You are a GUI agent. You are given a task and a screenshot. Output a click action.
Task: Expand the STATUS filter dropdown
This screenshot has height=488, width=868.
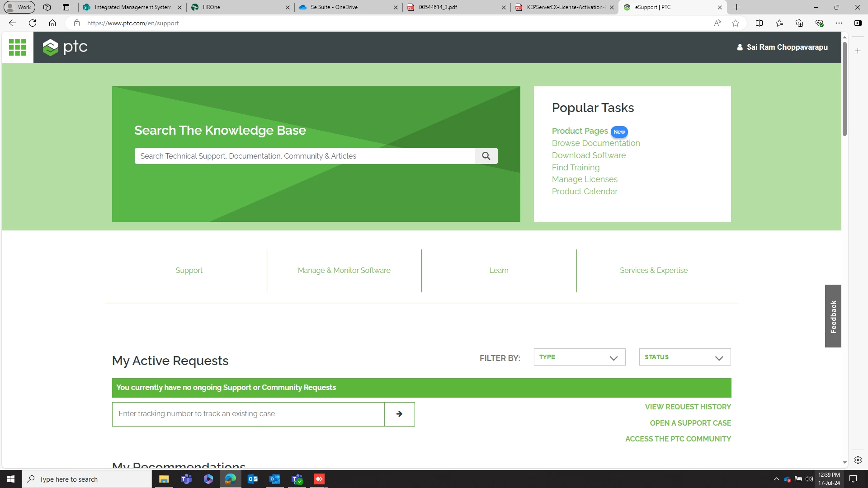pyautogui.click(x=684, y=357)
